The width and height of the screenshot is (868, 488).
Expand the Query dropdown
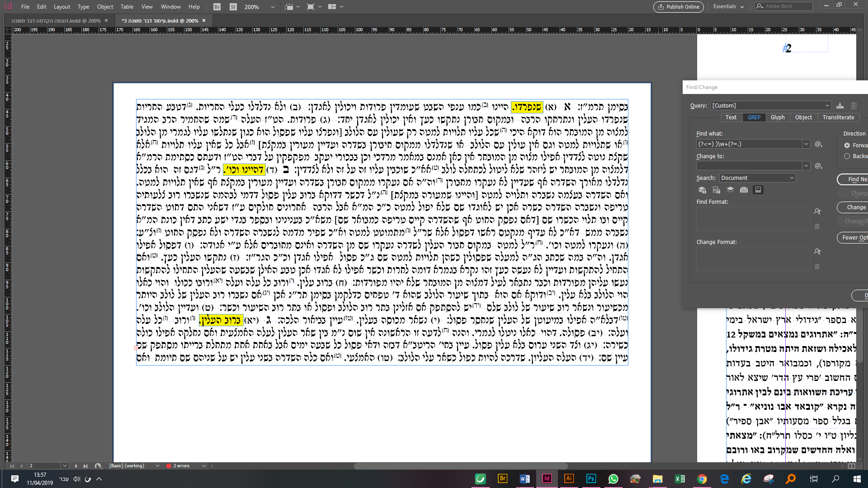(827, 106)
